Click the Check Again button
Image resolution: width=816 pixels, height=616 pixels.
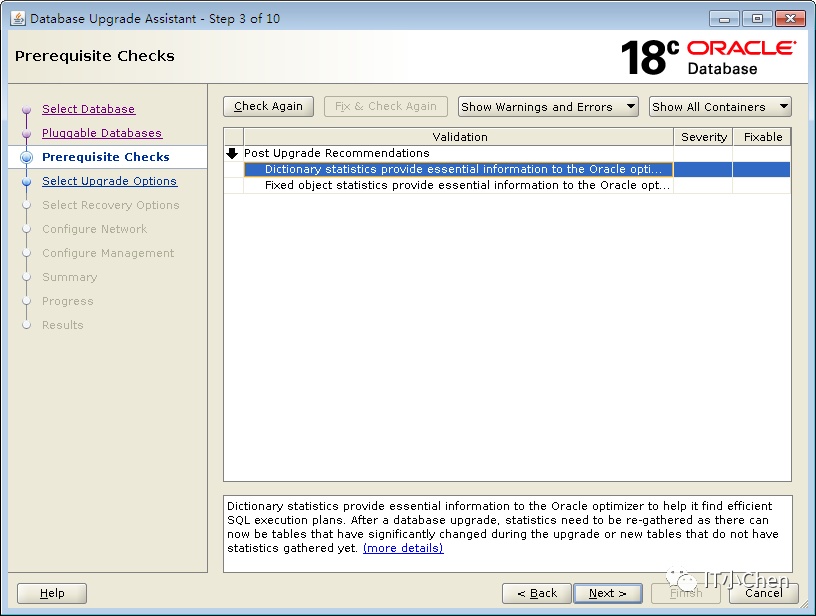point(268,106)
